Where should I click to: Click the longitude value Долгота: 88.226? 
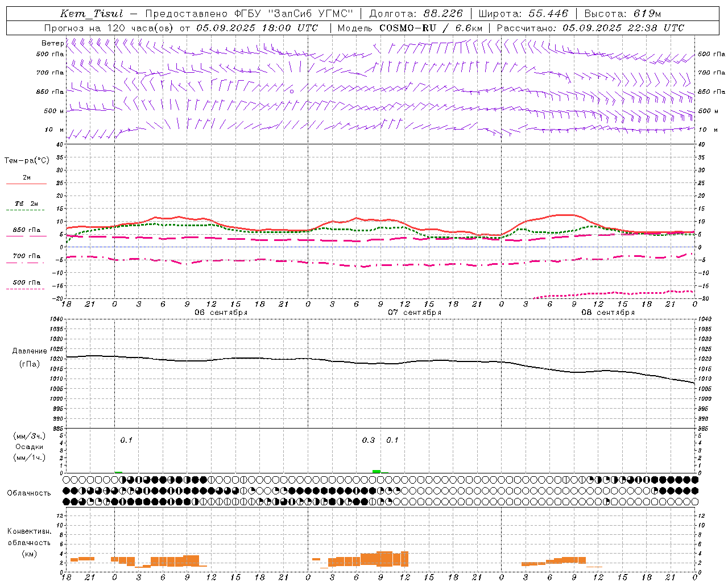pos(416,14)
